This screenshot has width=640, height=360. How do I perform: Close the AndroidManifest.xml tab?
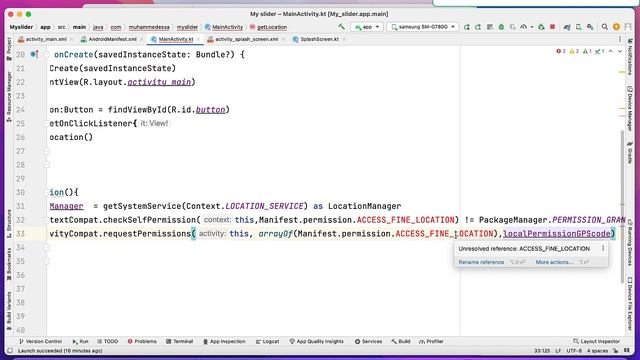pyautogui.click(x=142, y=39)
